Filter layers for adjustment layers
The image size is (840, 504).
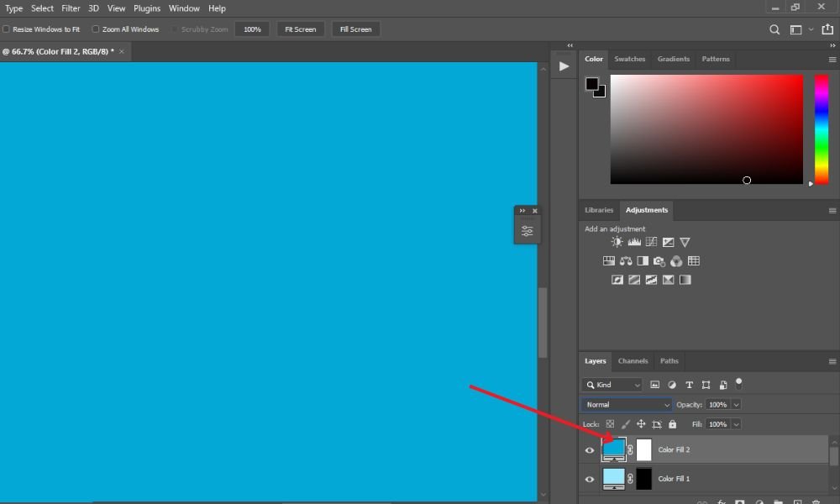(x=672, y=385)
